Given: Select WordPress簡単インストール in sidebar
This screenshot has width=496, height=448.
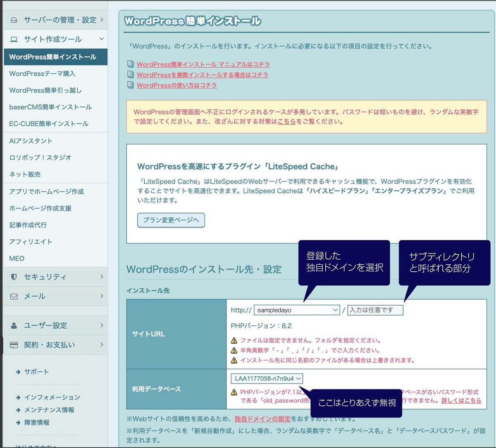Looking at the screenshot, I should click(55, 57).
